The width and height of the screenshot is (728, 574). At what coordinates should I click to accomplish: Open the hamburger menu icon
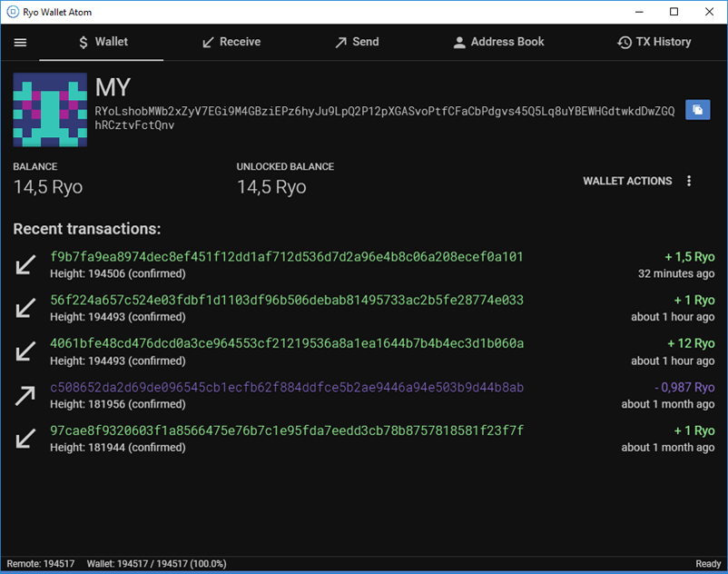[20, 43]
